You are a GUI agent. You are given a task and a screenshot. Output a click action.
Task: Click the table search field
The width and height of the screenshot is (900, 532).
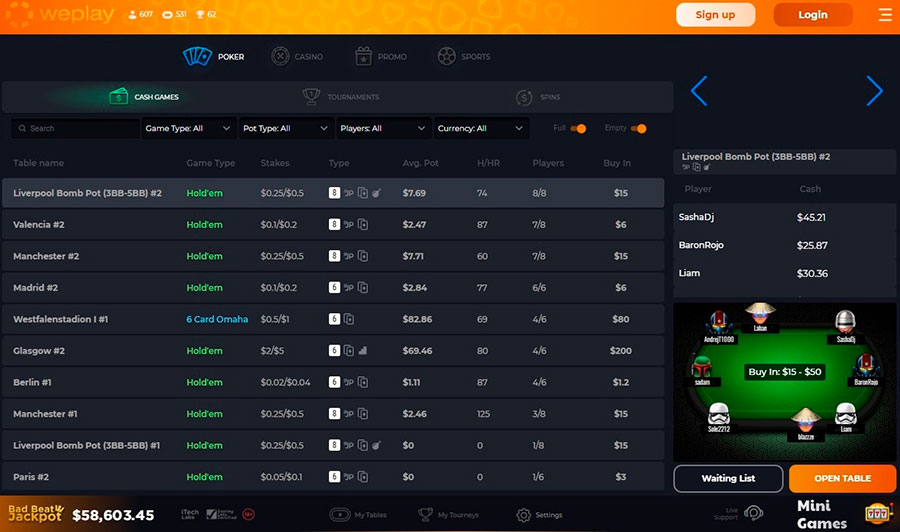(76, 129)
